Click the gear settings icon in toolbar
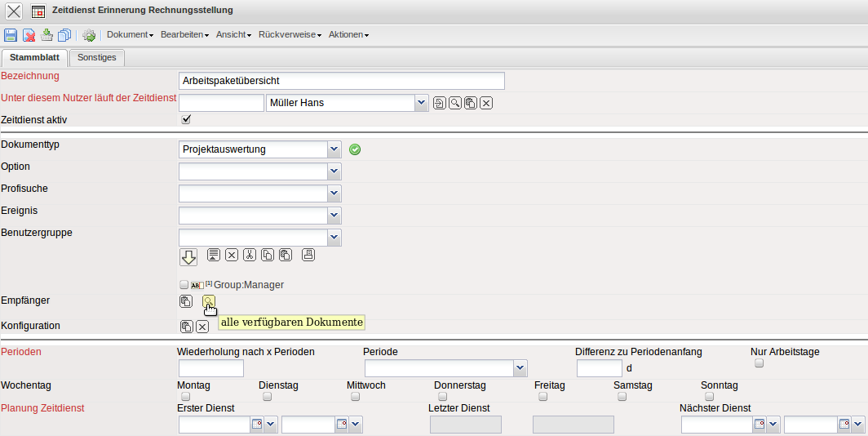Image resolution: width=868 pixels, height=436 pixels. (89, 35)
